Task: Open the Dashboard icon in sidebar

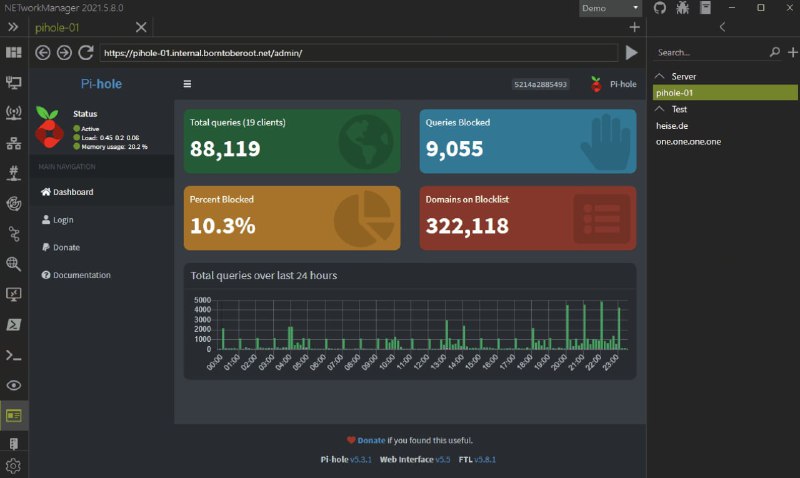Action: tap(13, 53)
